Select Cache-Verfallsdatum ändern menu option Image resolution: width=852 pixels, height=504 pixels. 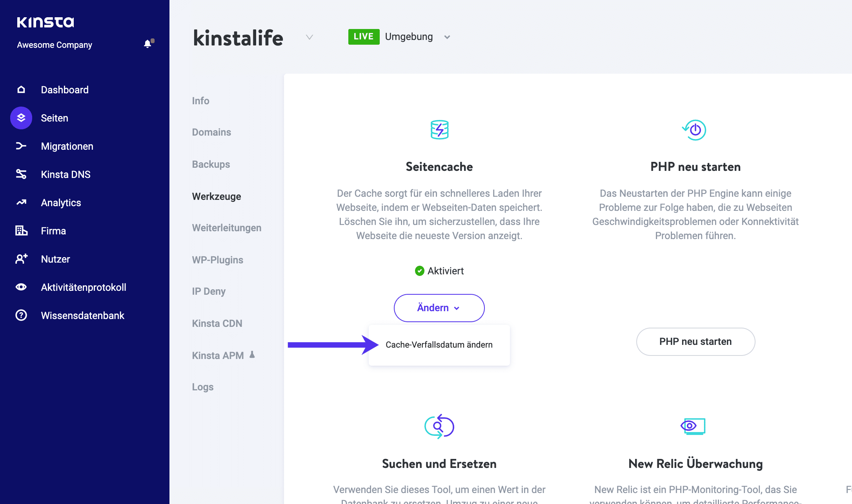point(439,345)
